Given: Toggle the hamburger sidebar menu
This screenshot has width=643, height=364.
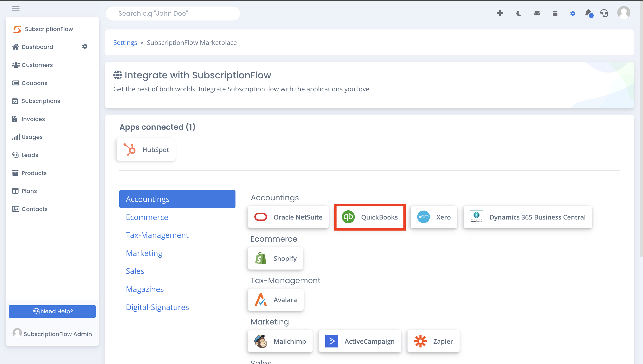Looking at the screenshot, I should pos(15,9).
